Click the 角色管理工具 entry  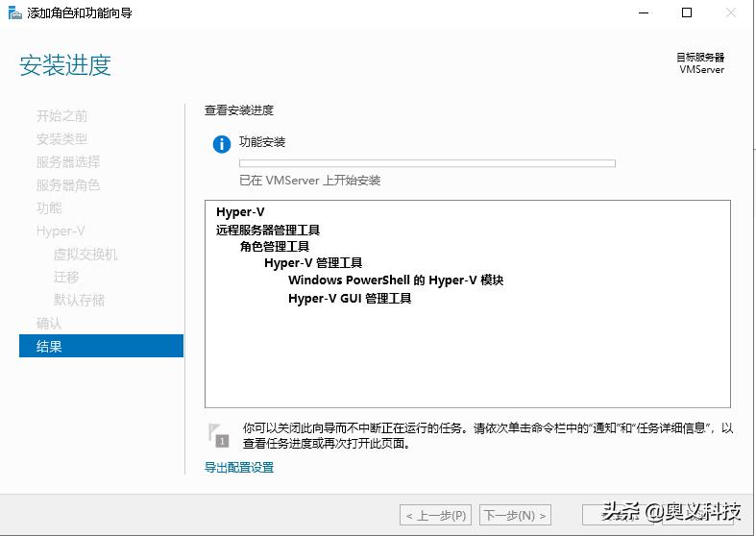tap(275, 246)
